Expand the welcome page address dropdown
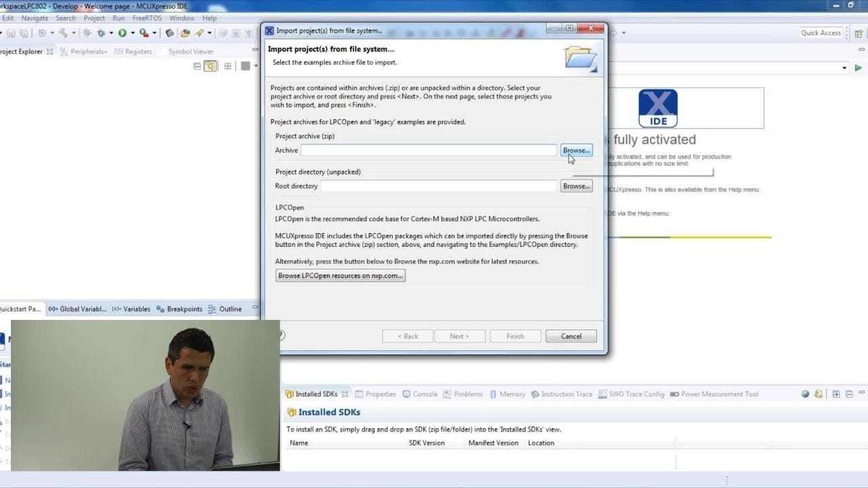The image size is (868, 488). tap(844, 68)
